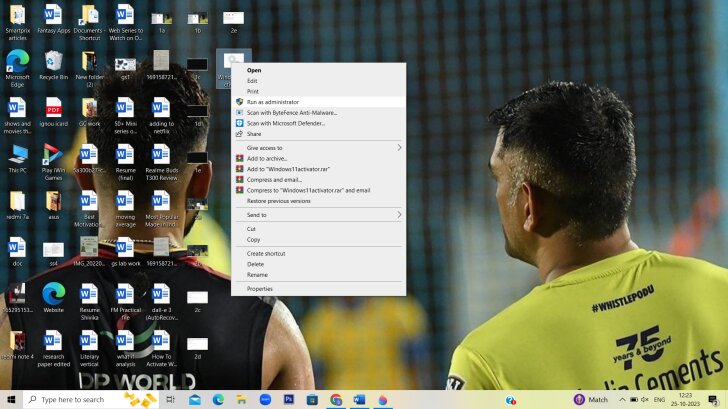Open Photoshop from the taskbar
The image size is (728, 409).
coord(289,399)
